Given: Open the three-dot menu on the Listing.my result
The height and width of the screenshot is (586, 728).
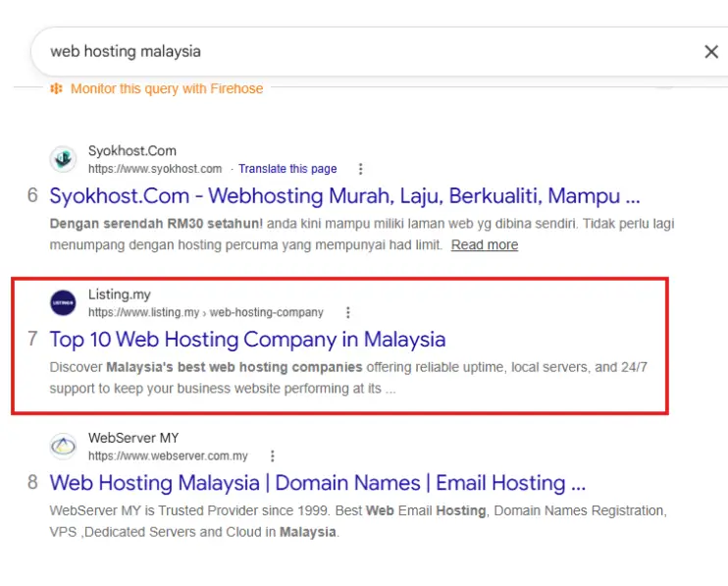Looking at the screenshot, I should tap(347, 312).
